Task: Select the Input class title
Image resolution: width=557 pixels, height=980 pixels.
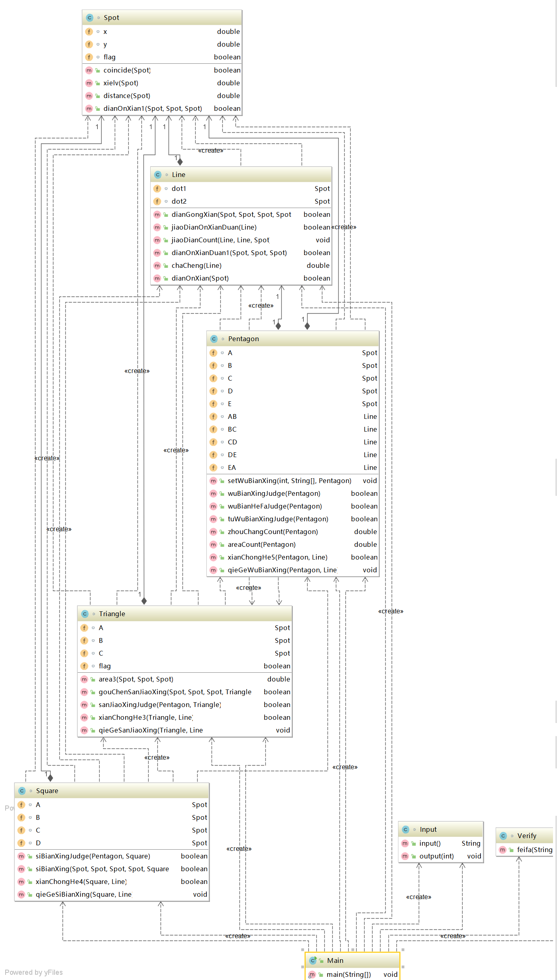Action: [428, 829]
